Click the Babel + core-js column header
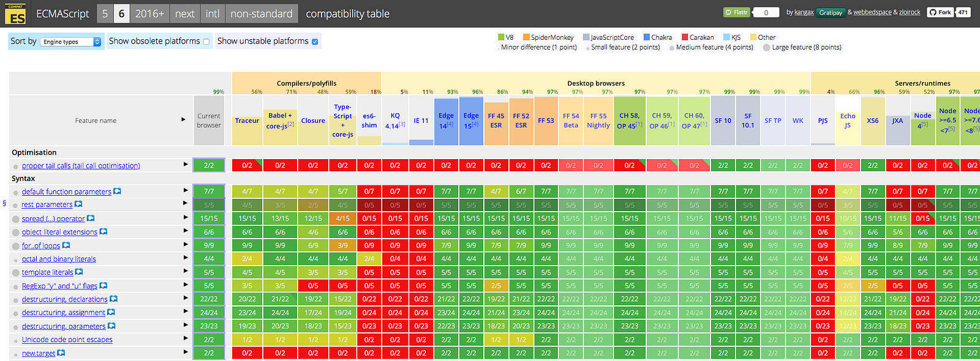 [280, 121]
